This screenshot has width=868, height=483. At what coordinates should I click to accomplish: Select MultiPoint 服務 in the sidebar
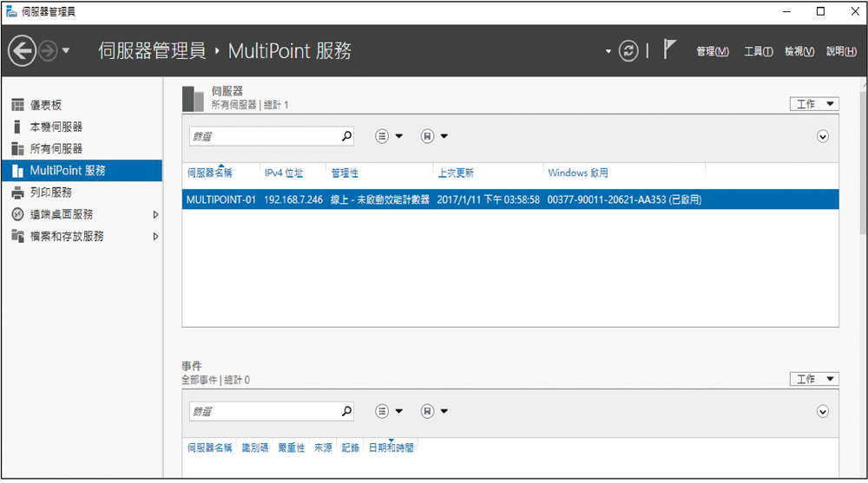tap(82, 171)
